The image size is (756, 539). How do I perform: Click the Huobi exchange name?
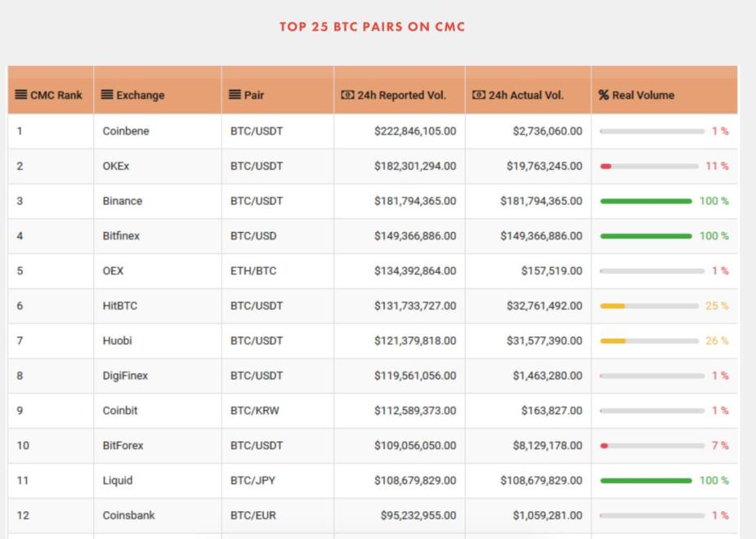point(117,341)
